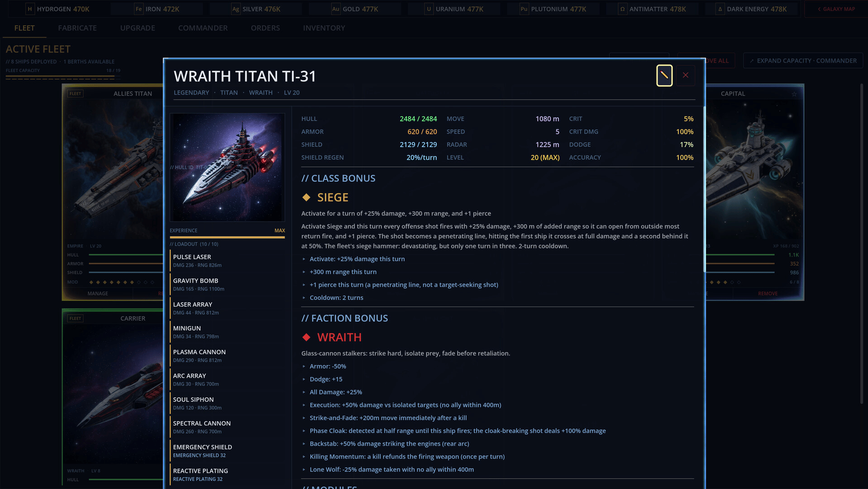Open the Inventory tab
This screenshot has height=489, width=868.
pos(324,28)
